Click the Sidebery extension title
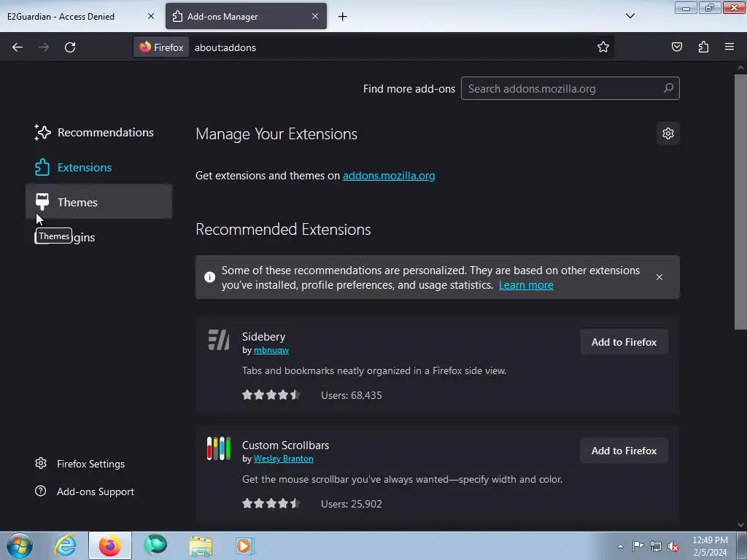This screenshot has width=747, height=560. coord(263,337)
